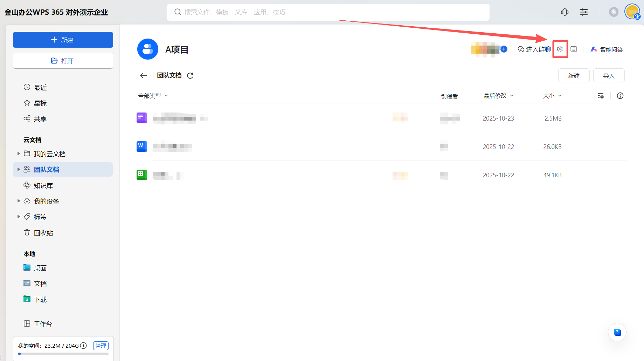
Task: Click the member avatars beside A项目
Action: click(485, 49)
